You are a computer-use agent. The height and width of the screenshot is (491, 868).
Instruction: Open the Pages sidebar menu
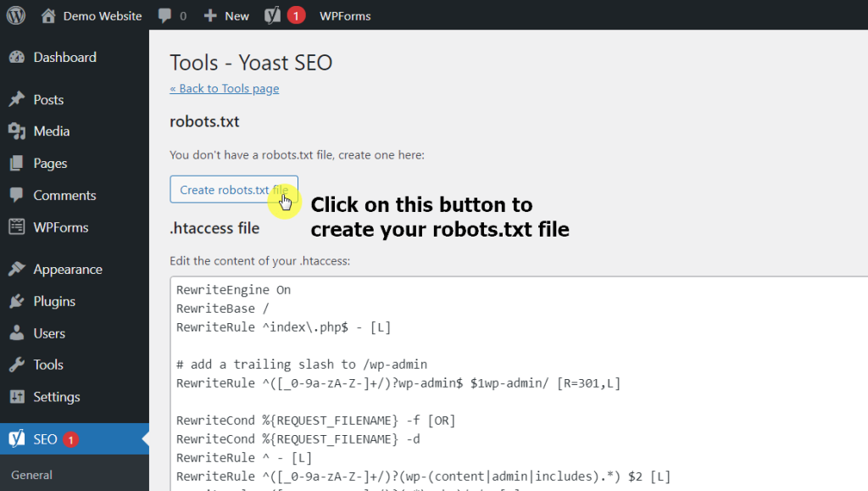(x=50, y=164)
